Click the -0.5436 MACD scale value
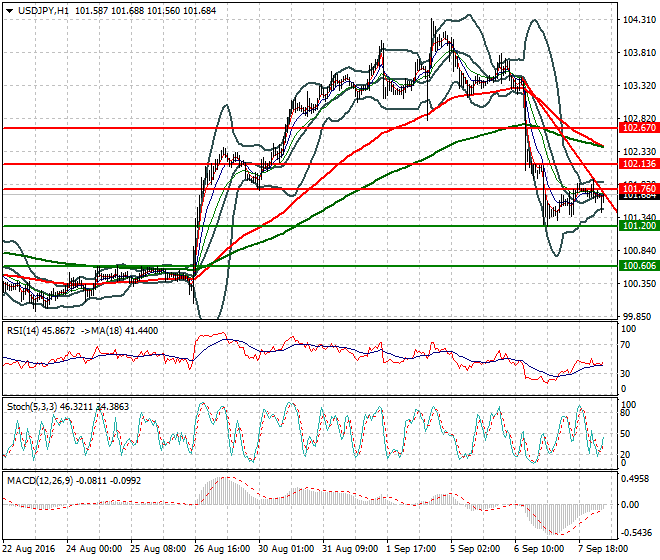660x560 pixels. (x=637, y=533)
